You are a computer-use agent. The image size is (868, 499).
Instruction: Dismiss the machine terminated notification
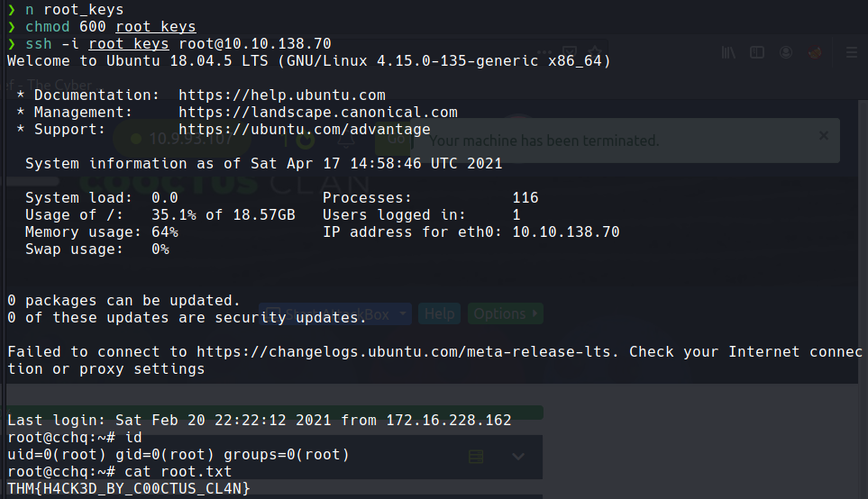point(823,135)
